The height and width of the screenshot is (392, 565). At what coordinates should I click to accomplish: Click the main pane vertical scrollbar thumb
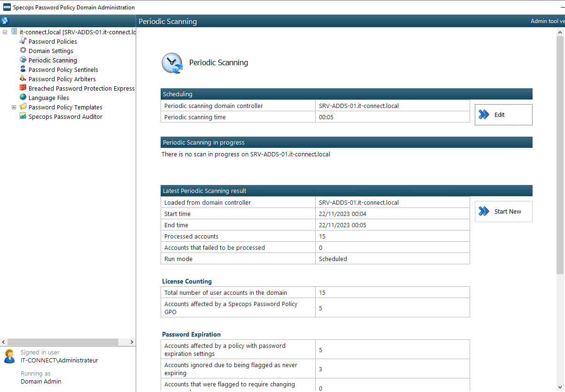[560, 155]
